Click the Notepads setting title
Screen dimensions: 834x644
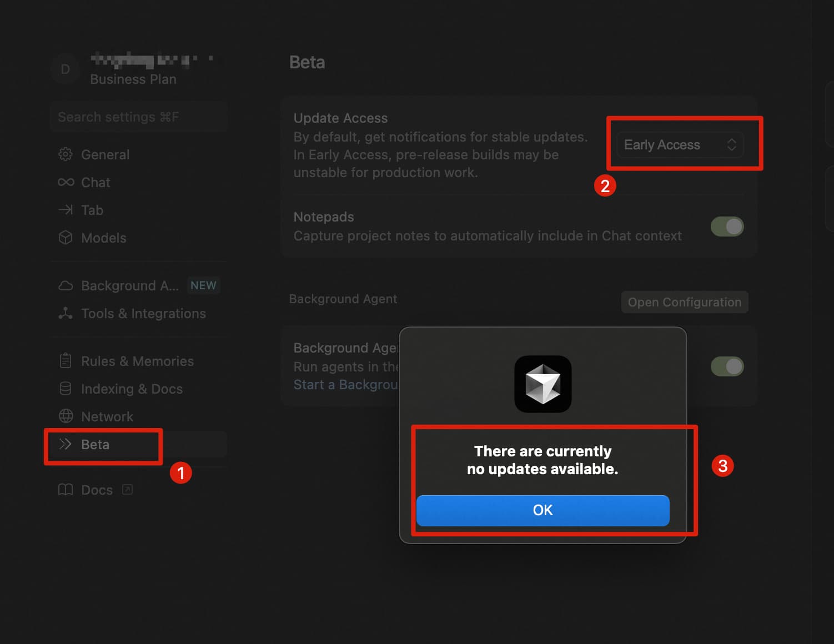[324, 217]
